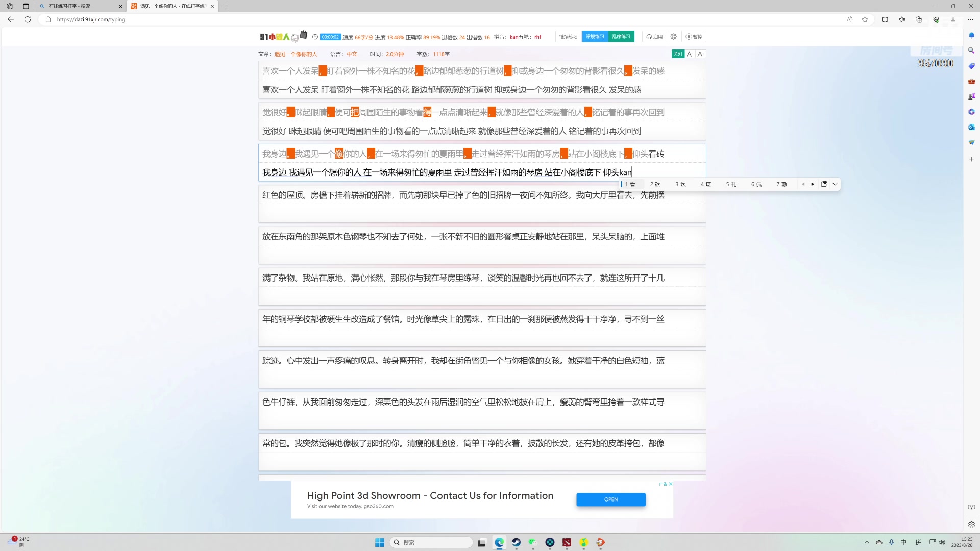Screen dimensions: 980x551
Task: Open the Edge browser ellipsis menu
Action: (972, 19)
